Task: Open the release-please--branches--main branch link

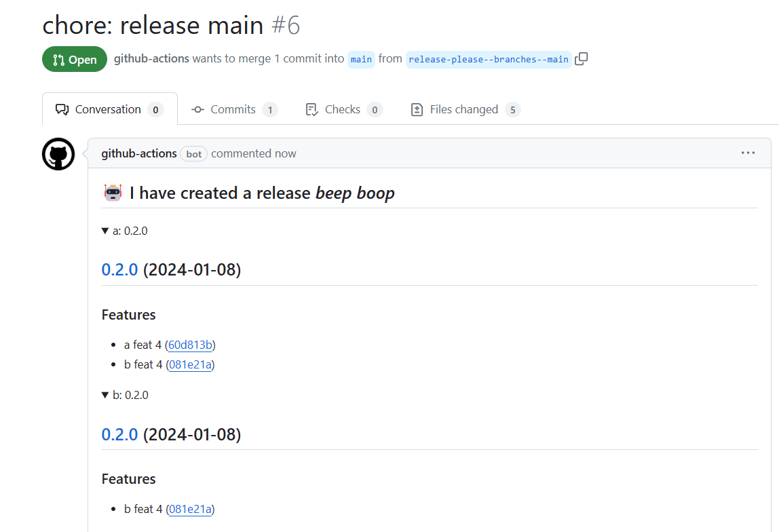Action: pyautogui.click(x=489, y=60)
